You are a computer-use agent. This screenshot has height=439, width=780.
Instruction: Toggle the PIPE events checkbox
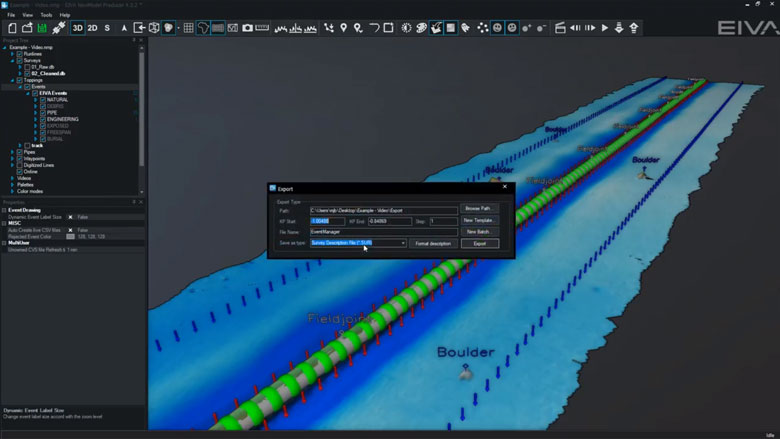tap(42, 113)
